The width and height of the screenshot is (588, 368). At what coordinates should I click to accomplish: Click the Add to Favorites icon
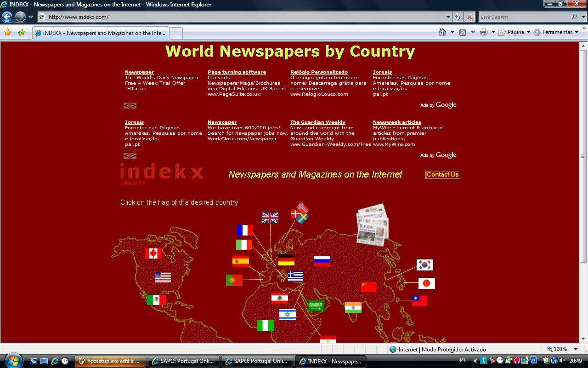coord(21,33)
